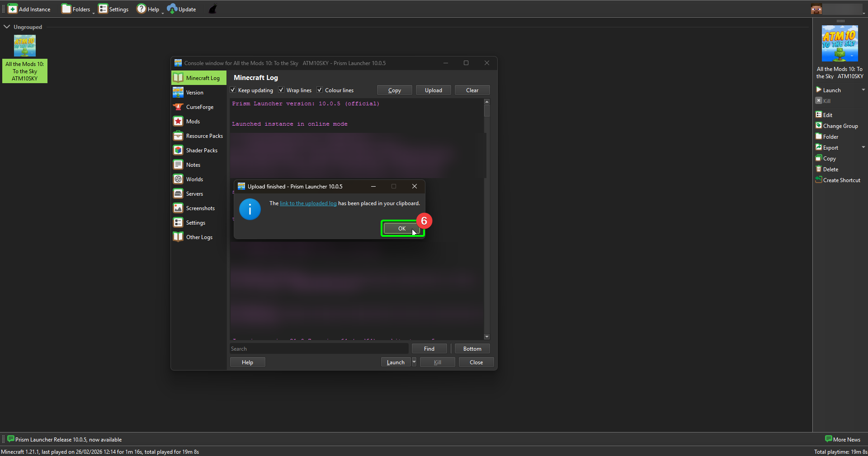Disable the Keep updating checkbox
868x456 pixels.
tap(233, 90)
